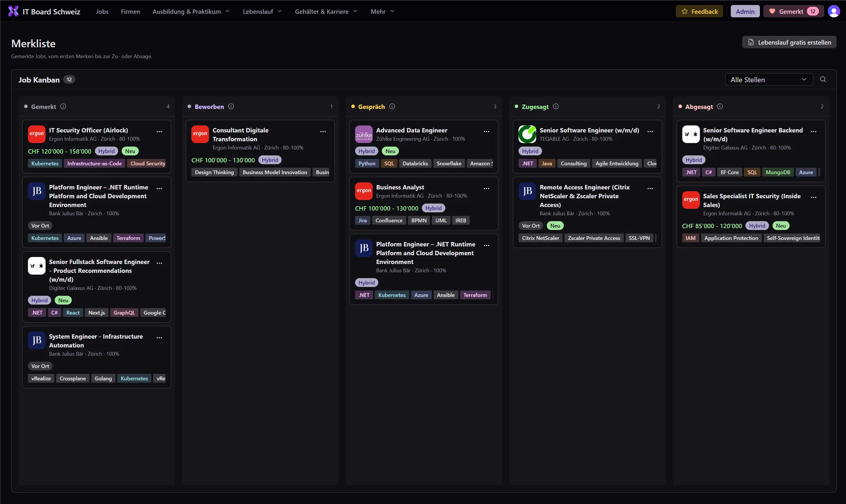Expand the Lebenslauf navigation dropdown
This screenshot has width=846, height=504.
[x=263, y=11]
